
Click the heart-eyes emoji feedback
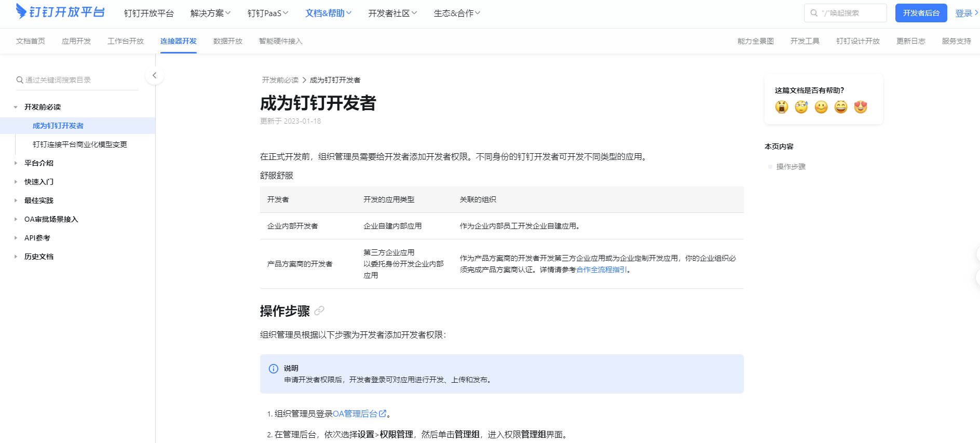861,107
